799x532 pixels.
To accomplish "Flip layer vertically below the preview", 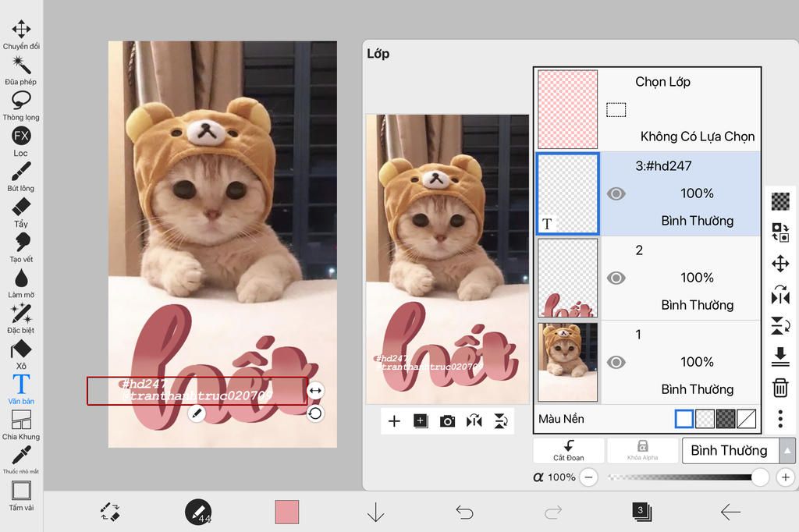I will pos(501,421).
